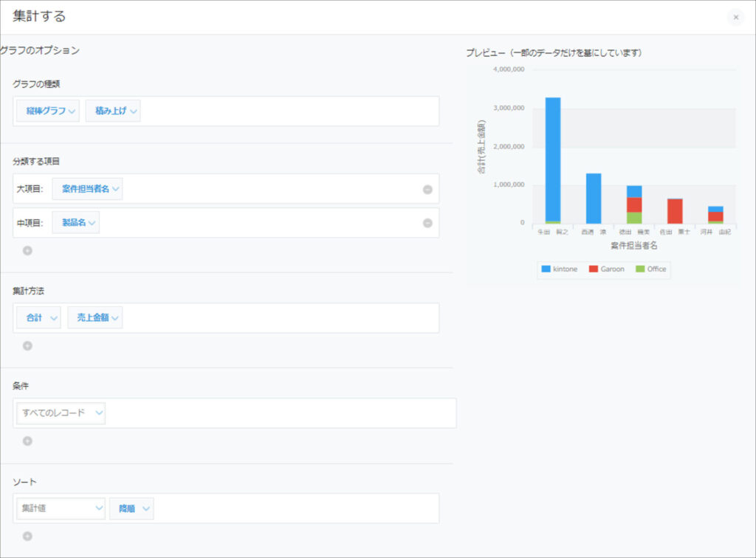Remove the 中項目 grouping row
The height and width of the screenshot is (558, 756).
pyautogui.click(x=427, y=223)
